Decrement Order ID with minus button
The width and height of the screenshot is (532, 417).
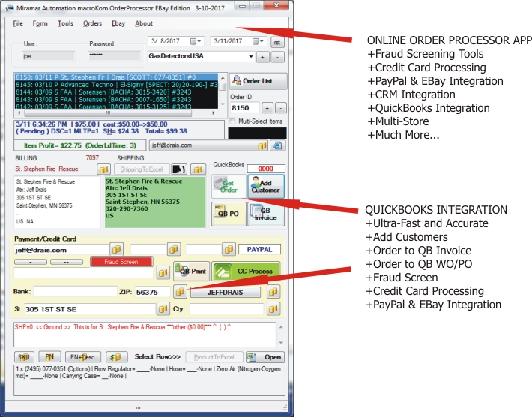pos(281,108)
